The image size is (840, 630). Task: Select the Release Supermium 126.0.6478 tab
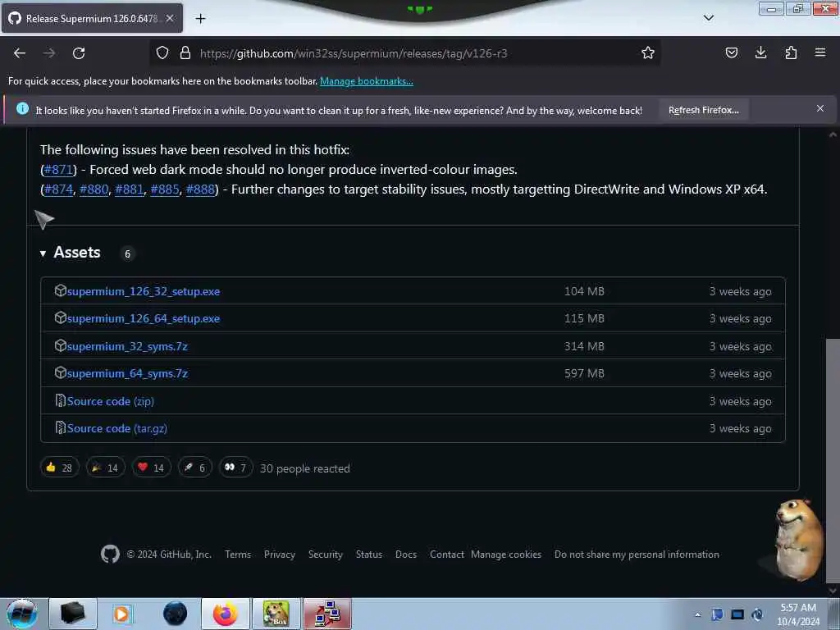click(92, 18)
